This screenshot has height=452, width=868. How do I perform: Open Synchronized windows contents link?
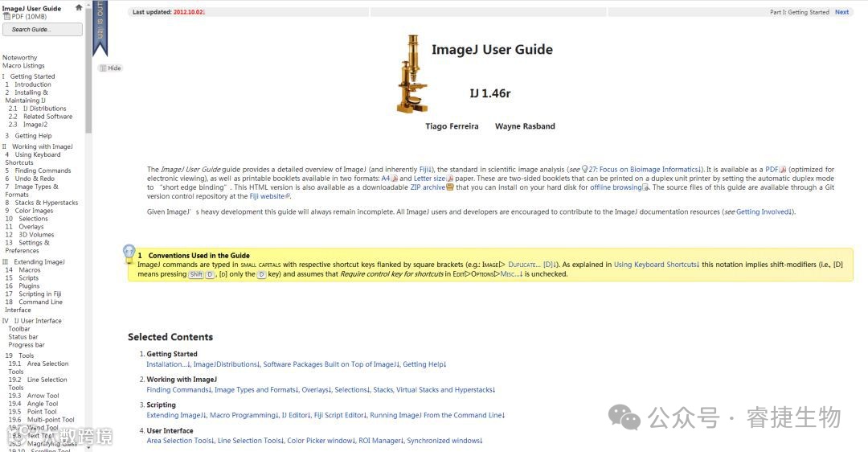(444, 441)
